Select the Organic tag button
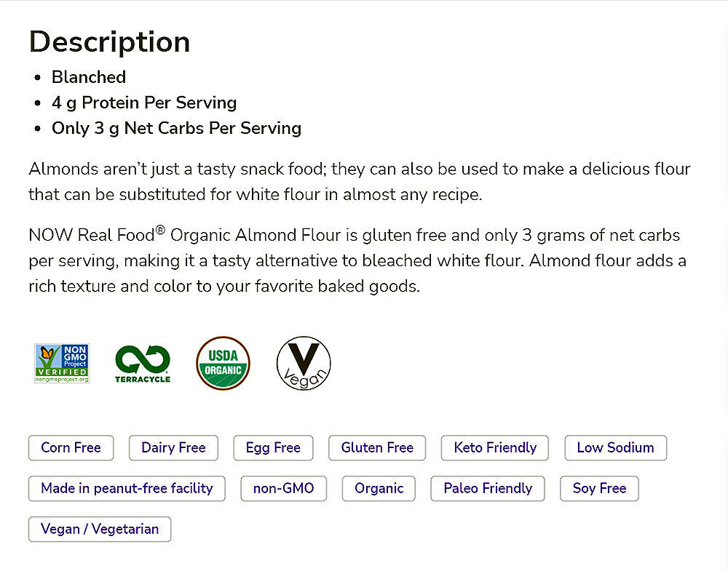The height and width of the screenshot is (571, 728). [x=379, y=488]
